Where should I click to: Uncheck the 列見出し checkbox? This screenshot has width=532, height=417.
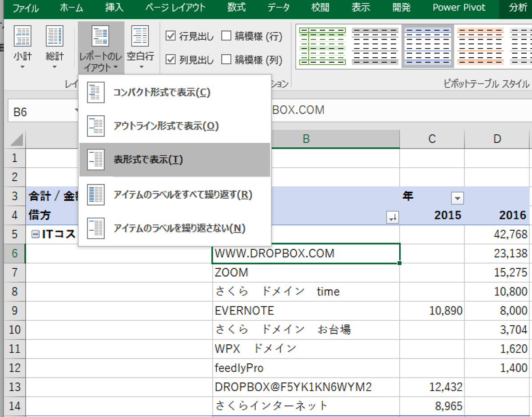click(171, 59)
